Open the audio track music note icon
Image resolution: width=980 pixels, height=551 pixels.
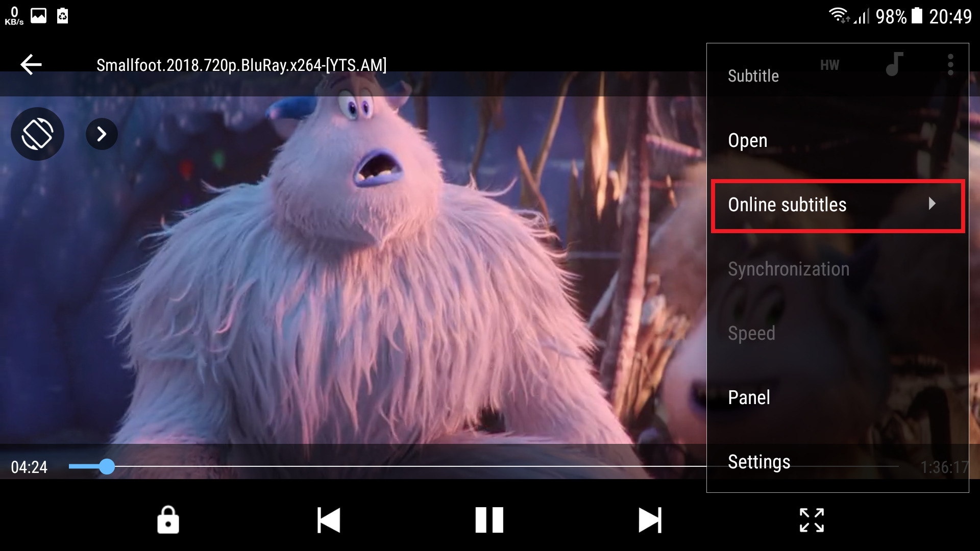[894, 64]
